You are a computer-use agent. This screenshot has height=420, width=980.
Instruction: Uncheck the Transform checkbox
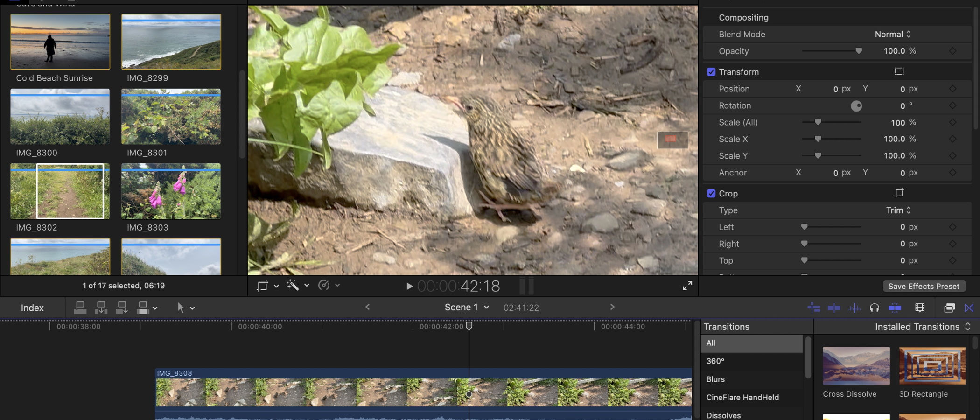click(711, 72)
